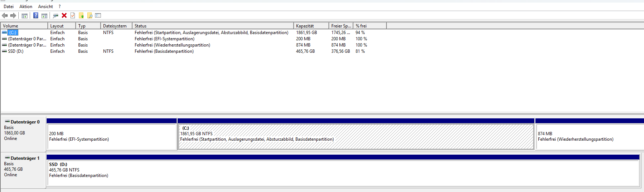Click the 94 % free cell

pyautogui.click(x=360, y=33)
